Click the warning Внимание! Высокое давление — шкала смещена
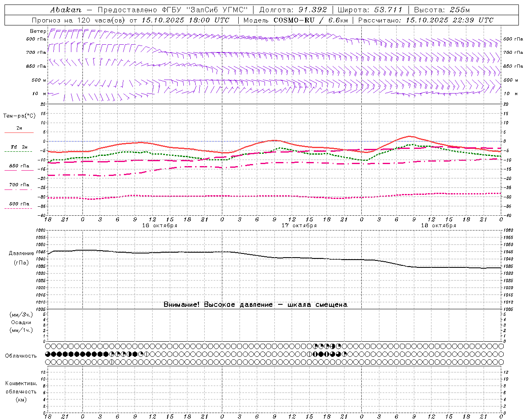The image size is (525, 420). coord(256,304)
